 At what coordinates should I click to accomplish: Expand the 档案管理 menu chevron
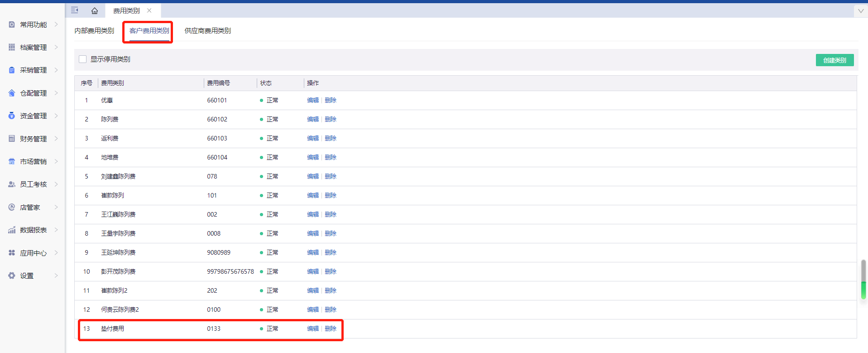pos(56,47)
